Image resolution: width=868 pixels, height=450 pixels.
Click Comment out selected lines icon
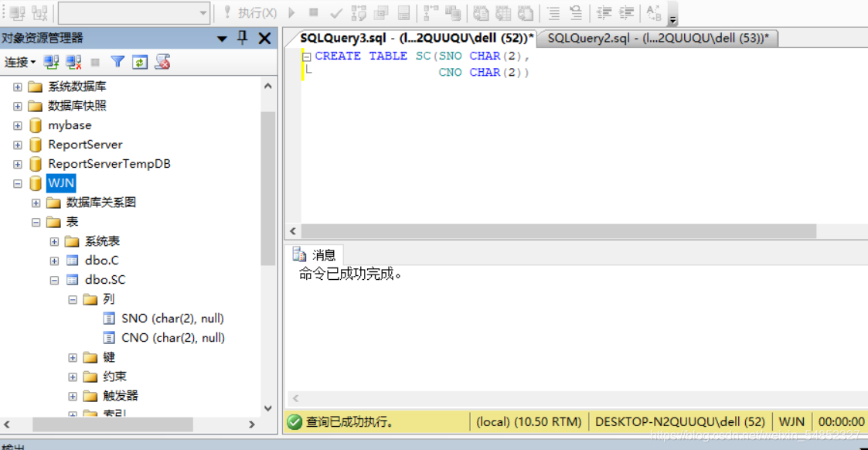[x=553, y=12]
